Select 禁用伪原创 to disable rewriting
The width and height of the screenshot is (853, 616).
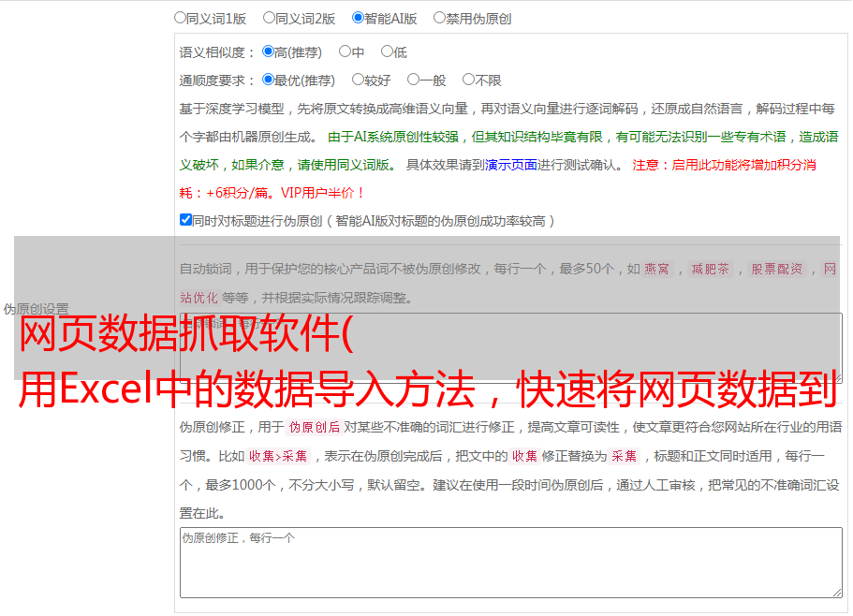[x=439, y=17]
